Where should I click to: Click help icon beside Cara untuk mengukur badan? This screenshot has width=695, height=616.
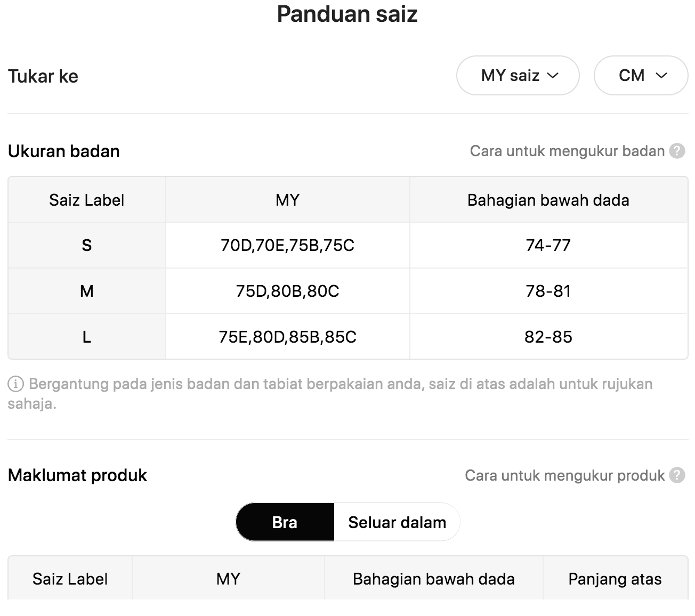677,151
